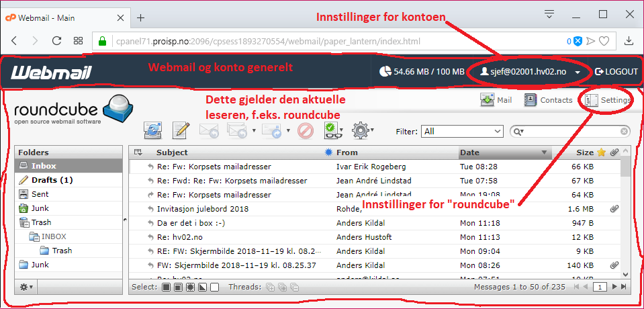
Task: Click the Reply-all envelope icon
Action: pos(236,131)
